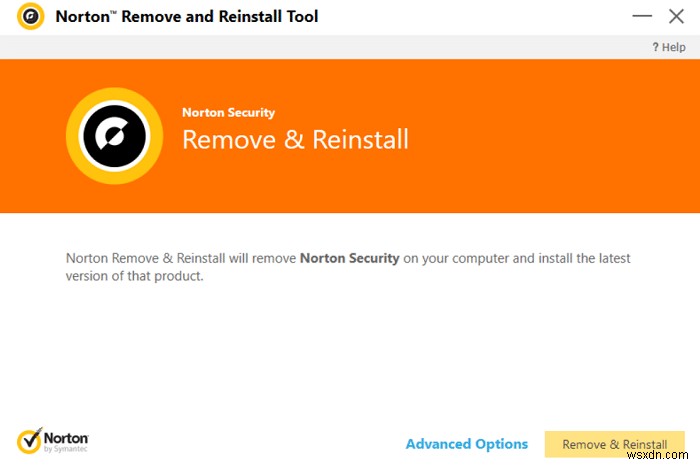The image size is (700, 465).
Task: Open Advanced Options
Action: click(466, 444)
